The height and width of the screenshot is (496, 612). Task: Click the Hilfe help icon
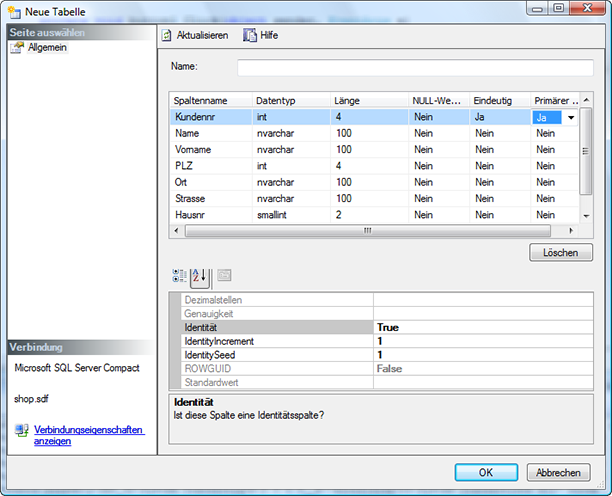[250, 35]
